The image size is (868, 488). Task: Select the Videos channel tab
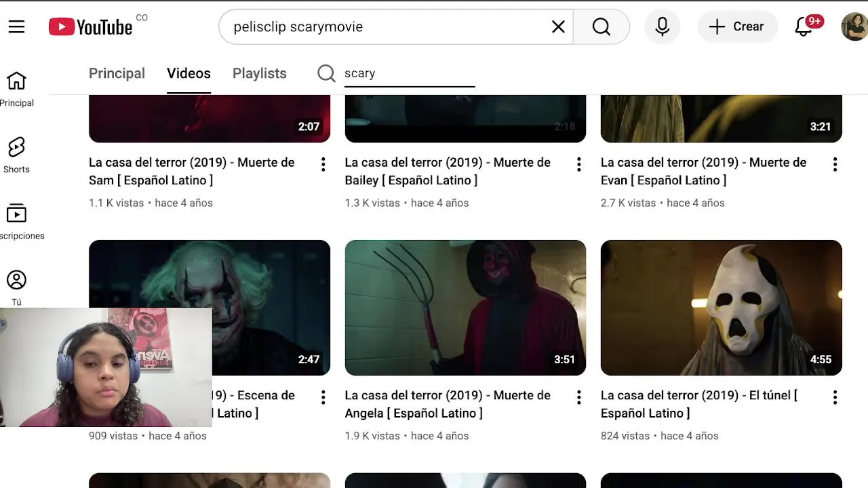[189, 73]
